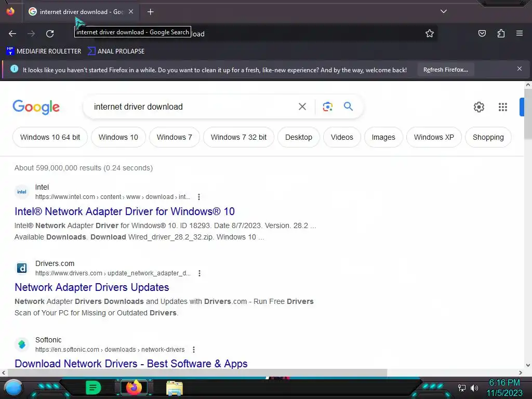The height and width of the screenshot is (399, 532).
Task: Select the Windows XP filter chip
Action: pos(434,137)
